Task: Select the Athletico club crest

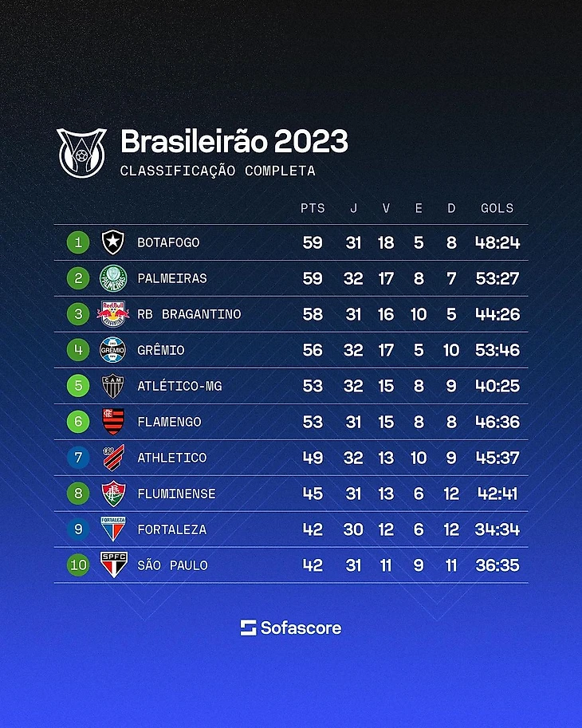Action: pyautogui.click(x=112, y=458)
